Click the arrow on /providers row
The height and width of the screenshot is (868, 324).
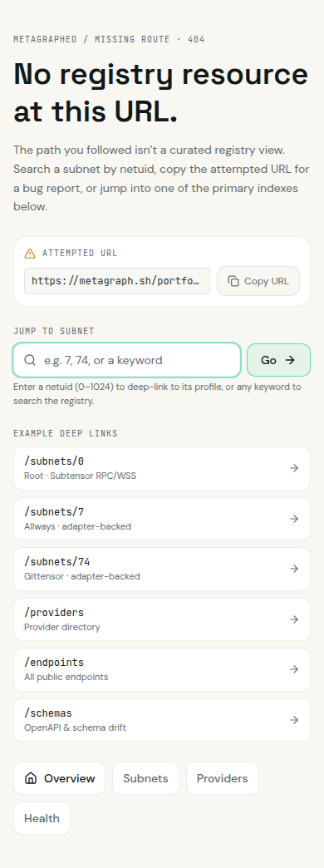coord(294,619)
